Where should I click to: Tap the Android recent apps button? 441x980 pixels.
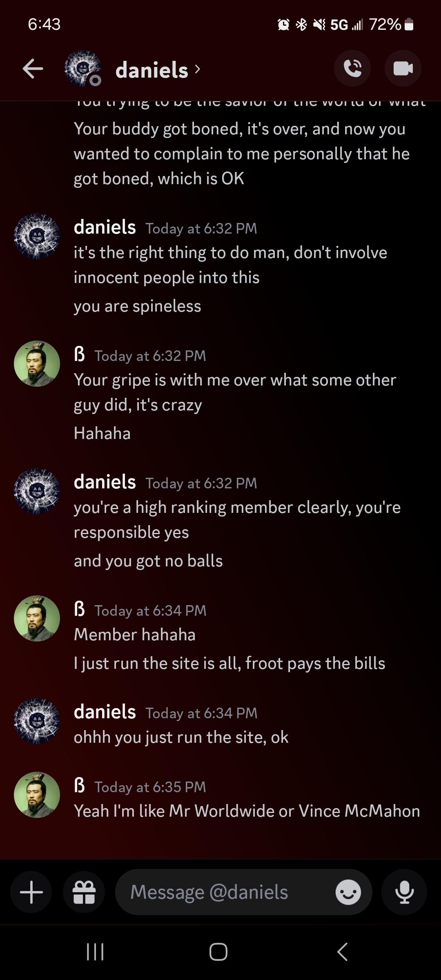click(x=95, y=952)
